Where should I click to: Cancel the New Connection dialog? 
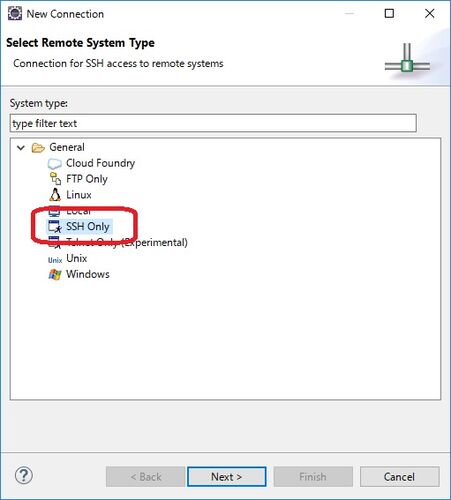pyautogui.click(x=399, y=477)
